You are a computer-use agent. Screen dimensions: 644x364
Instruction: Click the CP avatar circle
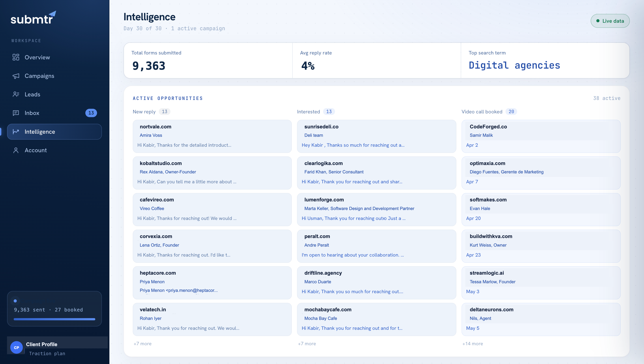point(17,347)
